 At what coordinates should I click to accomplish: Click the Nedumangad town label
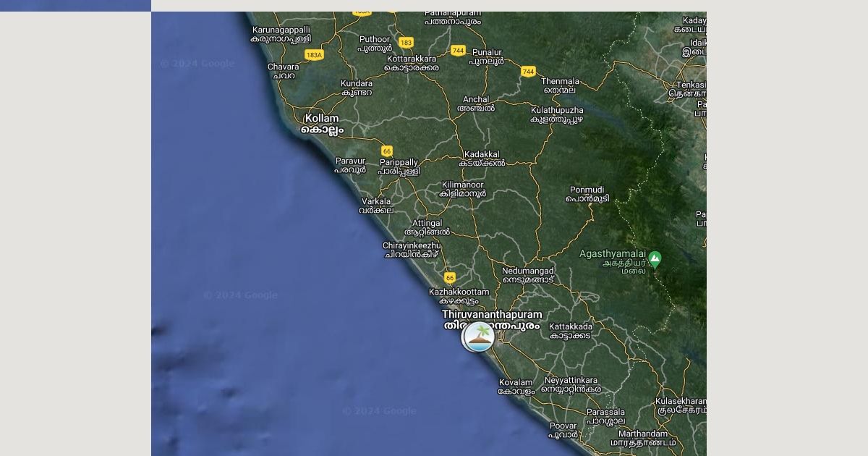[x=528, y=275]
